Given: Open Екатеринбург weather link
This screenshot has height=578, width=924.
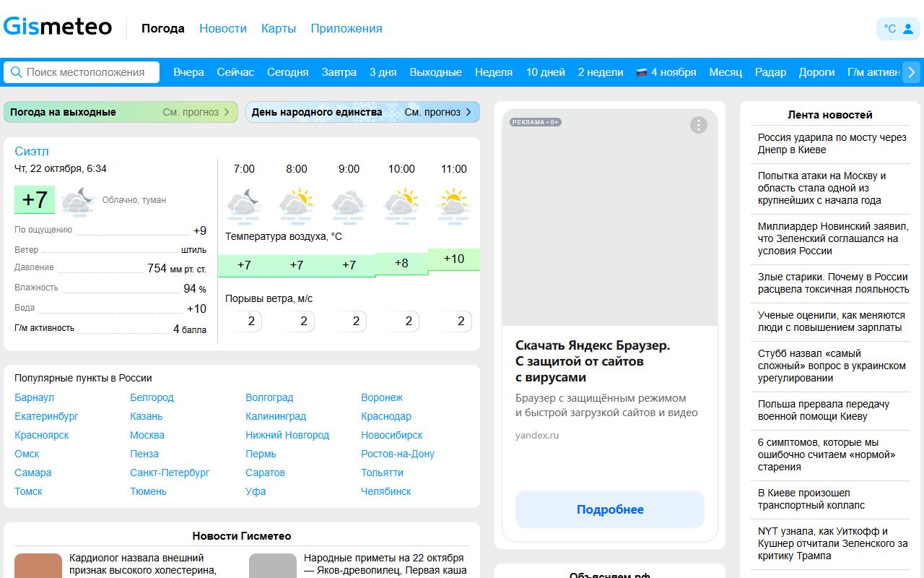Looking at the screenshot, I should pyautogui.click(x=46, y=416).
